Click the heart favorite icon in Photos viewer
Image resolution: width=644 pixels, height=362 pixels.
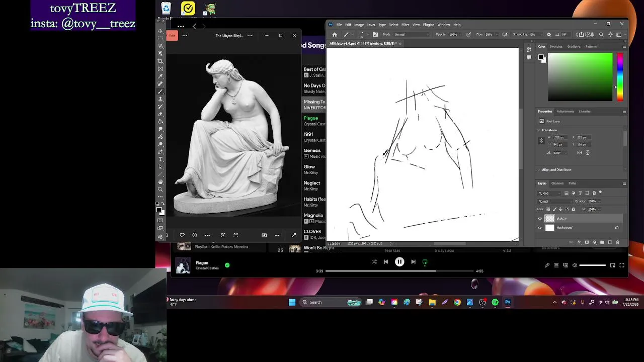tap(182, 235)
